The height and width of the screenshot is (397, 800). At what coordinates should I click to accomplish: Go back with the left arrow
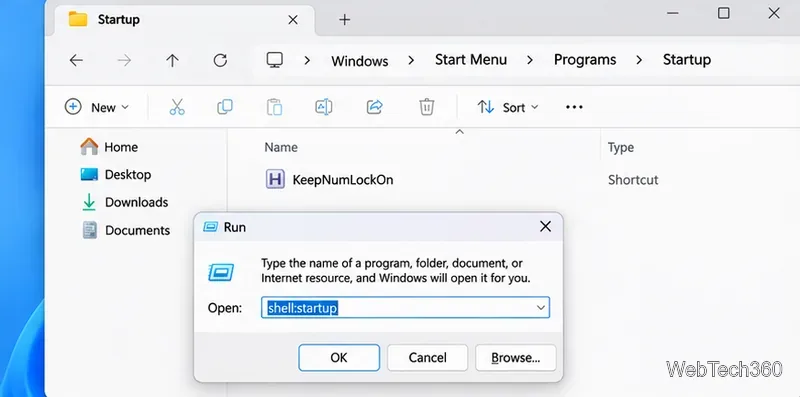[76, 60]
